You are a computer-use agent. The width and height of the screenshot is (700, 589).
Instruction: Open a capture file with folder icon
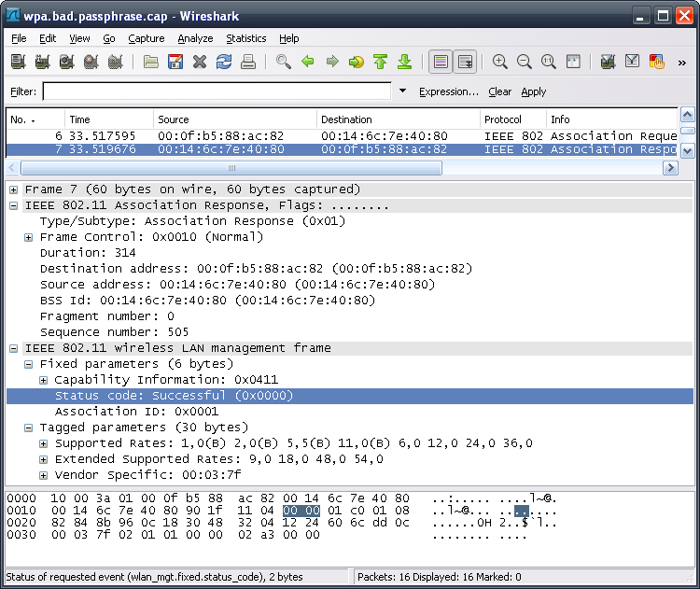point(150,62)
